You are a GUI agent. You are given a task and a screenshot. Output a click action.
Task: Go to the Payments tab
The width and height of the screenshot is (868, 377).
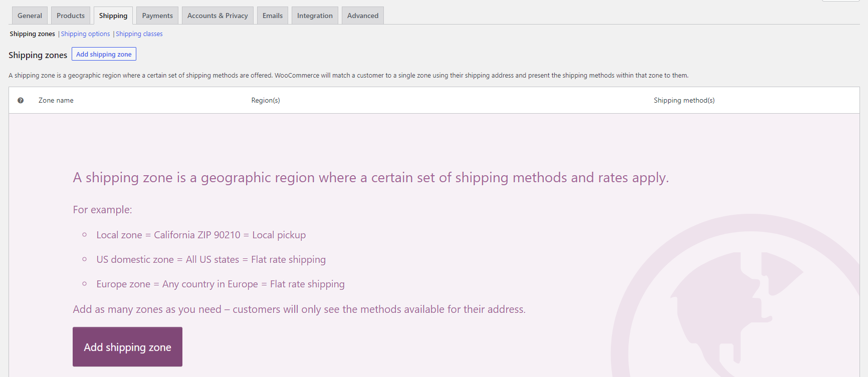(157, 16)
